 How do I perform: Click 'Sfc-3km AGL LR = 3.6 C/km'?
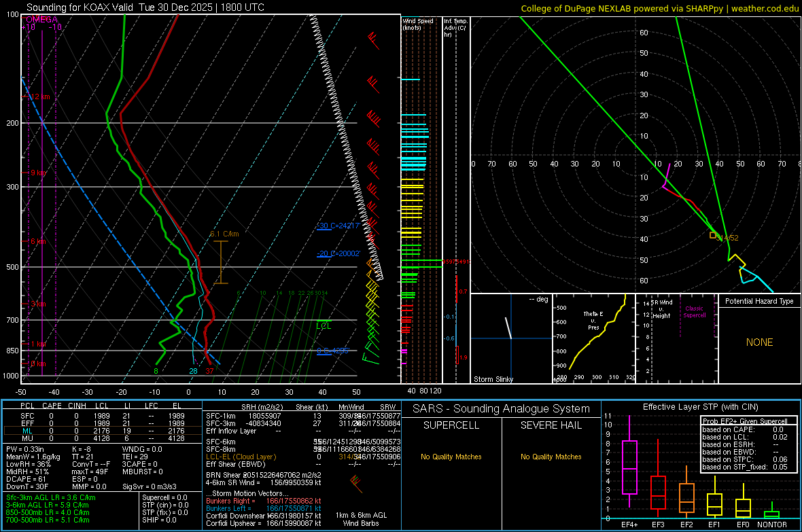(51, 497)
